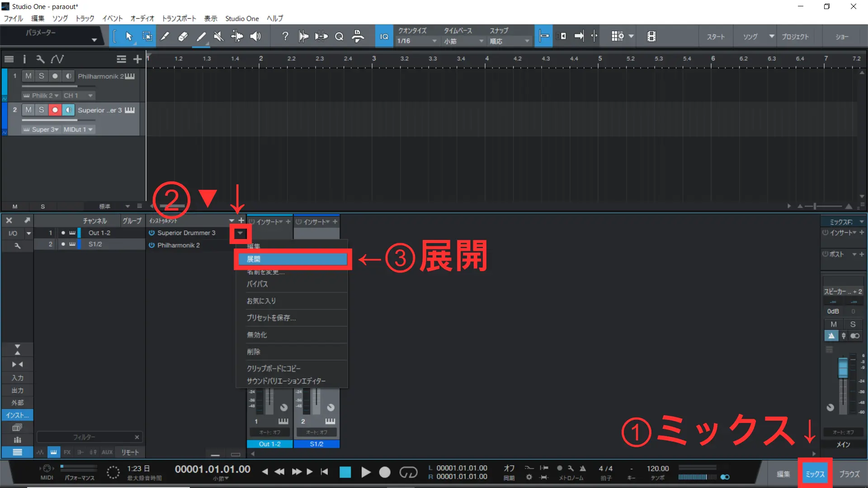Open the question mark help tool

(285, 37)
